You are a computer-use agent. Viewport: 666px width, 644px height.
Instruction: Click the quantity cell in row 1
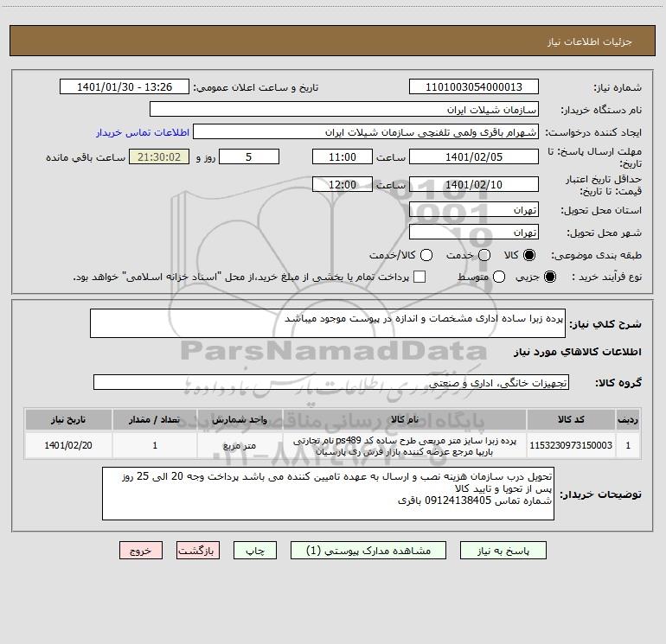click(155, 445)
